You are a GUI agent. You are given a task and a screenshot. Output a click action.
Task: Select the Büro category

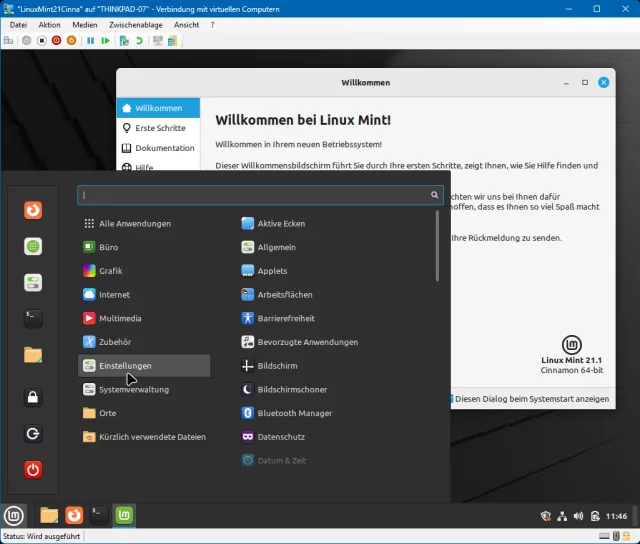pos(144,247)
